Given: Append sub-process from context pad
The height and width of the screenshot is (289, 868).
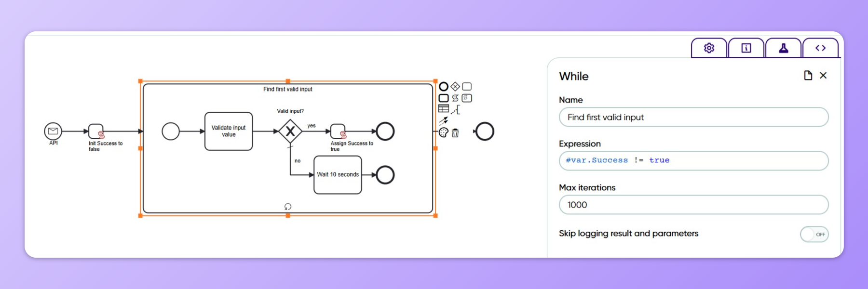Looking at the screenshot, I should 444,98.
